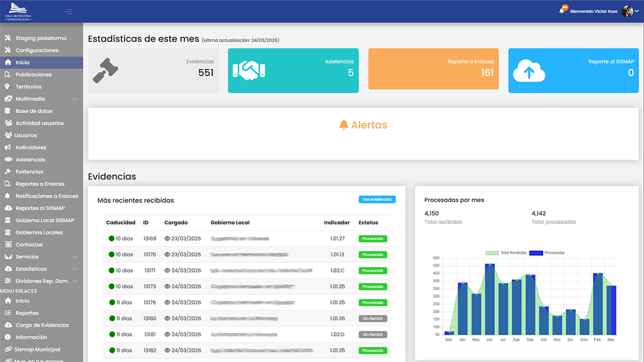Go to Gobiernos Locales in sidebar
The width and height of the screenshot is (644, 362).
pyautogui.click(x=39, y=233)
